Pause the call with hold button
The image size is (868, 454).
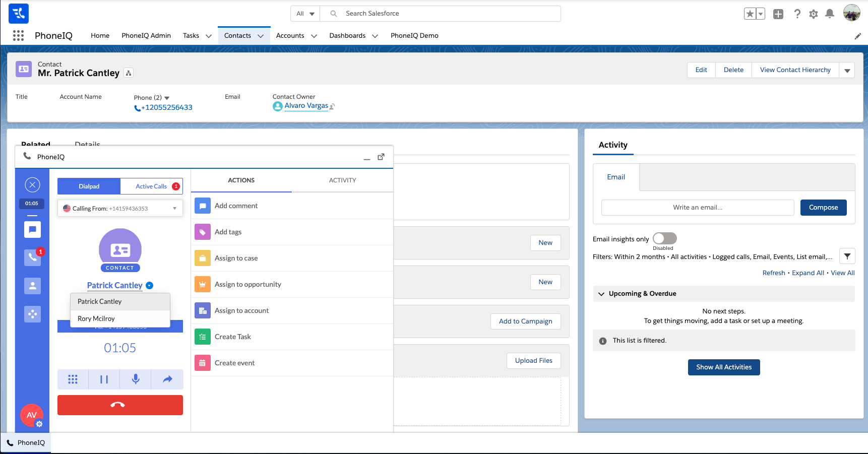click(104, 379)
